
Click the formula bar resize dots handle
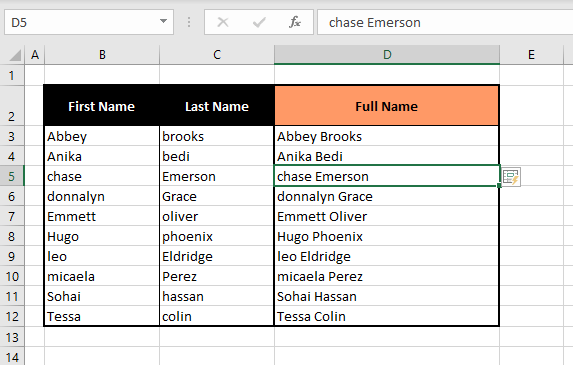point(189,22)
